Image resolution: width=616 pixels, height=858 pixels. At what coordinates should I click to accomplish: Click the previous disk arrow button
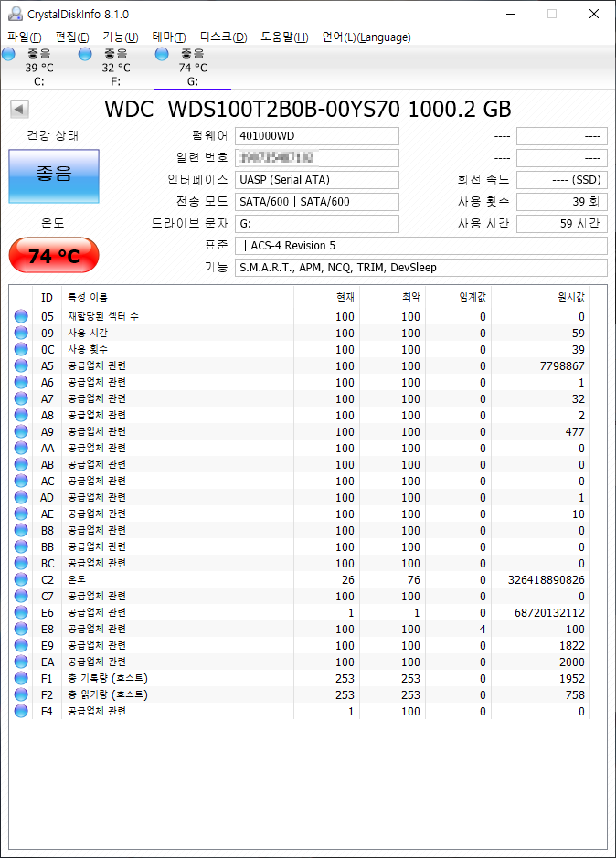pyautogui.click(x=20, y=109)
